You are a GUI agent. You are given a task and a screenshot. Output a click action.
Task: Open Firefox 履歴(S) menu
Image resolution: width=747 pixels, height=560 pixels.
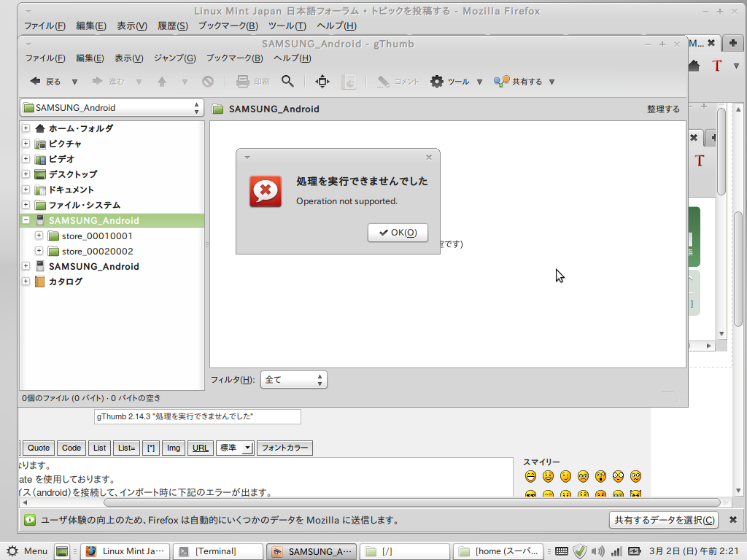point(173,26)
